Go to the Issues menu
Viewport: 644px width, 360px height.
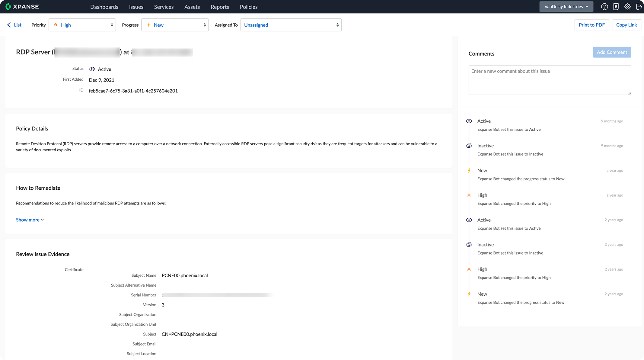136,7
